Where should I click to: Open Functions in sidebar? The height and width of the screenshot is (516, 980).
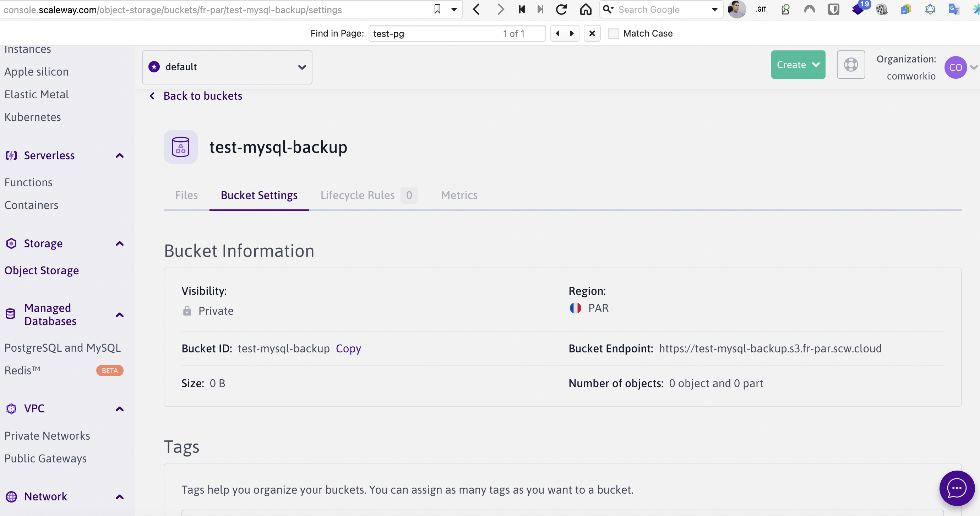pyautogui.click(x=28, y=182)
